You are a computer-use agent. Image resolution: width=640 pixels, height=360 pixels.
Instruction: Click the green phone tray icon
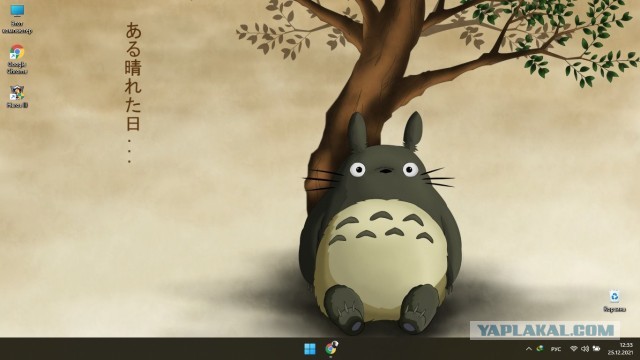[540, 349]
